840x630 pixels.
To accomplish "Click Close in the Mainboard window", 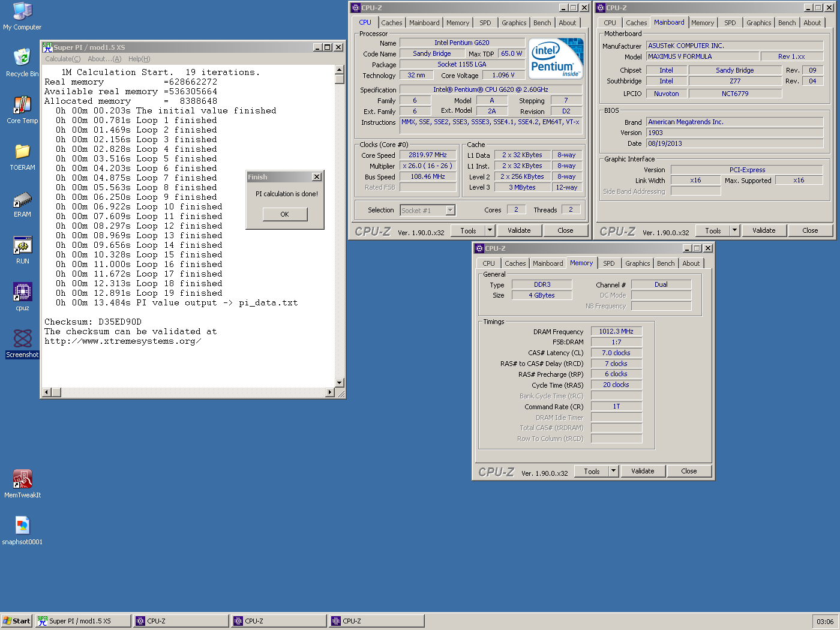I will pyautogui.click(x=810, y=230).
